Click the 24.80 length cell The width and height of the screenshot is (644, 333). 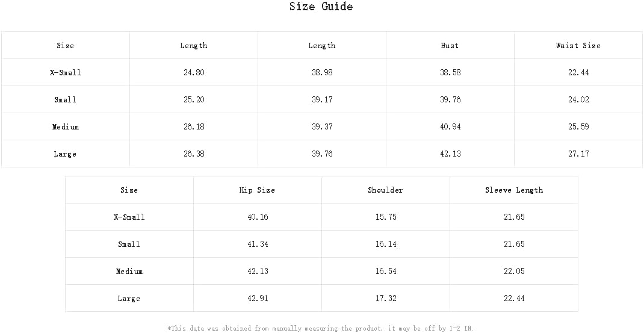coord(194,72)
